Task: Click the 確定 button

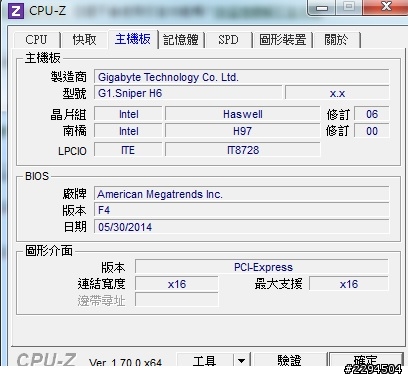Action: pyautogui.click(x=366, y=360)
